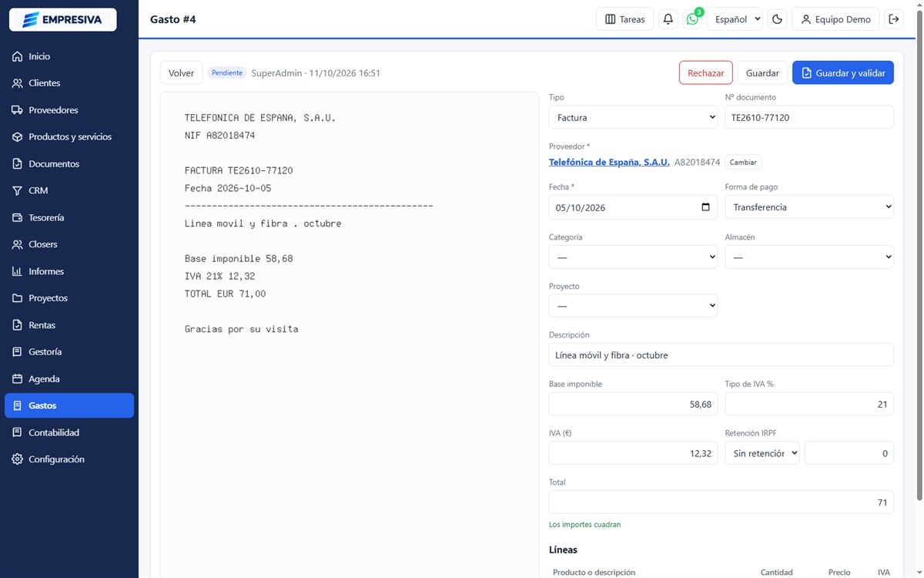Go to Proyectos
The width and height of the screenshot is (924, 578).
coord(69,298)
